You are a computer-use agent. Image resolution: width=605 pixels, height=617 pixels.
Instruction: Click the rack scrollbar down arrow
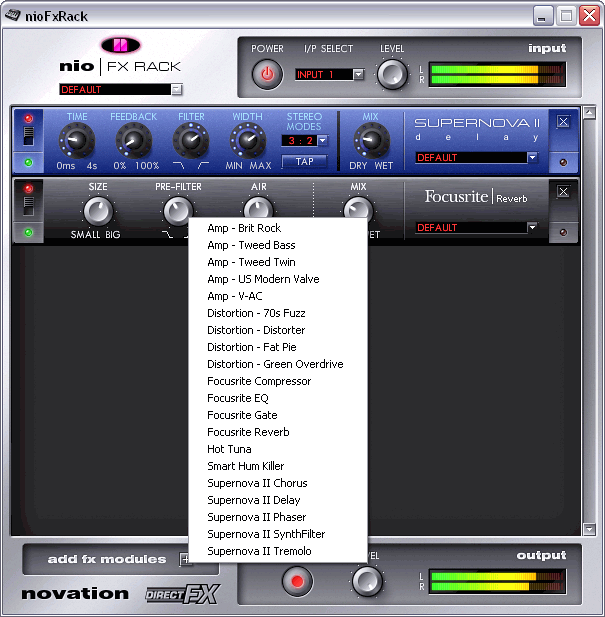click(x=589, y=529)
